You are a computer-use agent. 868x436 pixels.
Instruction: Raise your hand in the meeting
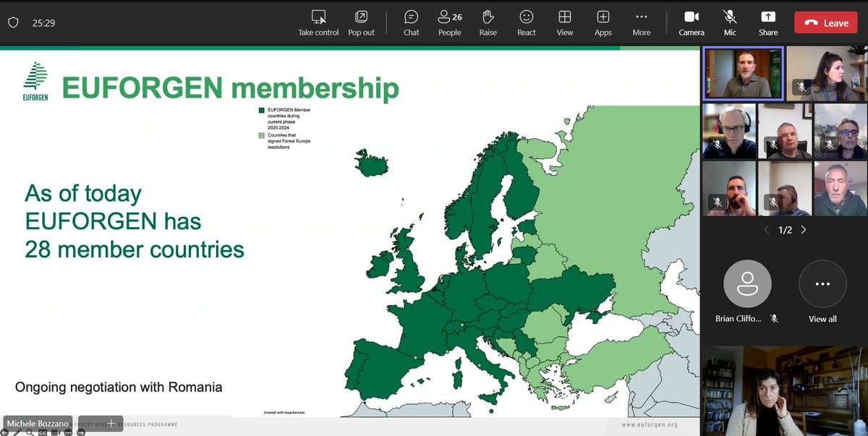[488, 22]
